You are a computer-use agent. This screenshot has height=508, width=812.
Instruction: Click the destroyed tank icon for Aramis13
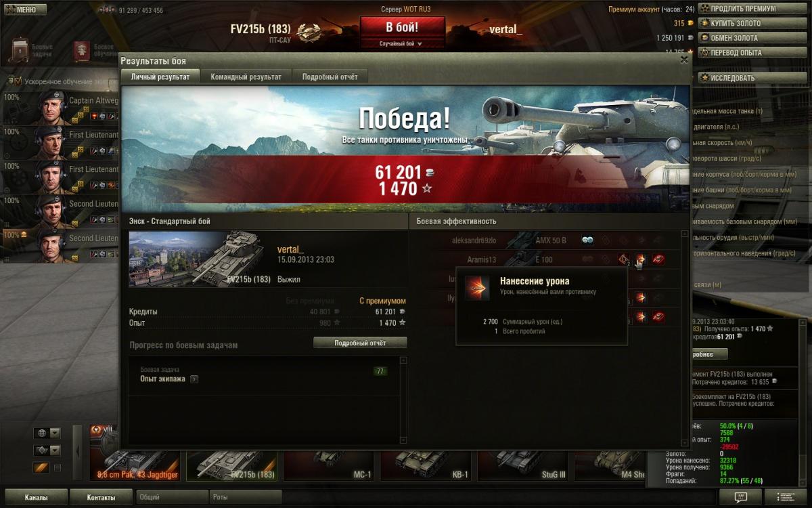point(658,259)
